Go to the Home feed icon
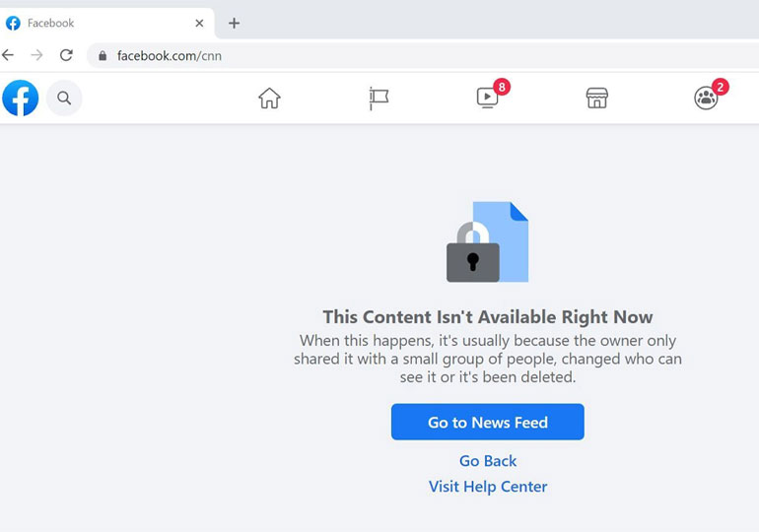 point(269,98)
